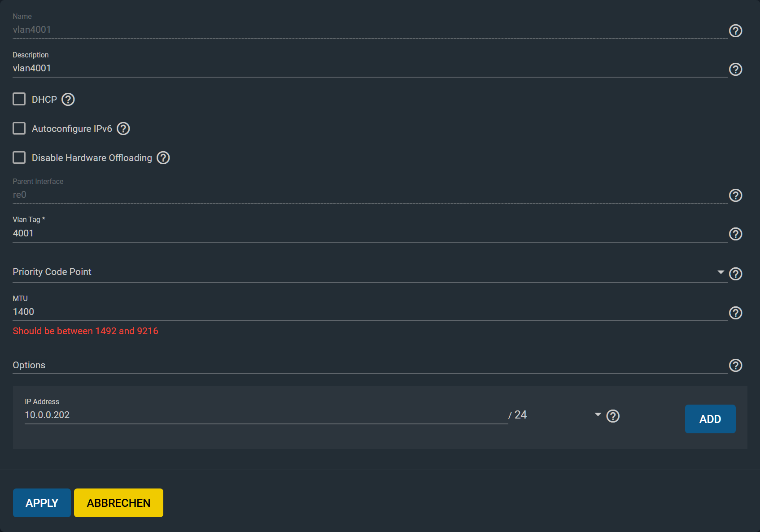Show the MTU help tooltip
The height and width of the screenshot is (532, 760).
pos(735,313)
